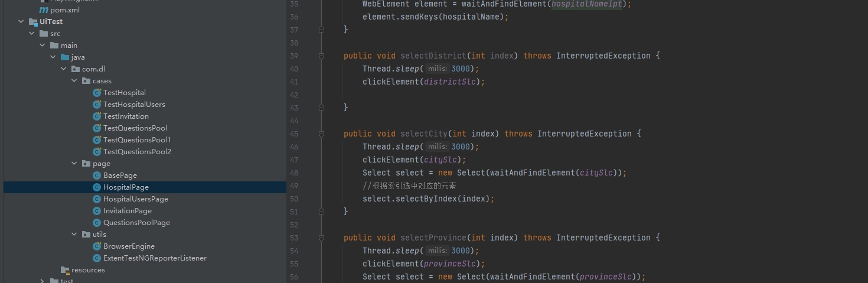This screenshot has height=283, width=868.
Task: Click the com.dl package icon
Action: 76,69
